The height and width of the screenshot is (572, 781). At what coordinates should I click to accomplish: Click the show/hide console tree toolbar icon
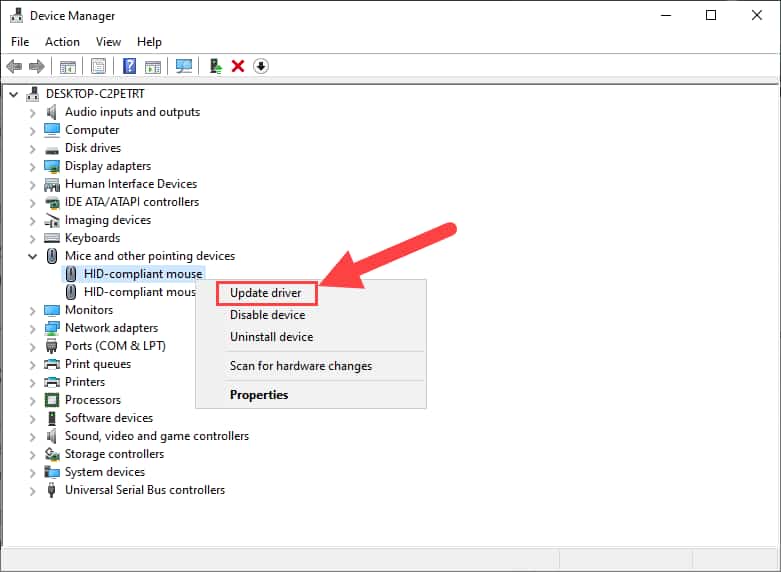(x=68, y=66)
